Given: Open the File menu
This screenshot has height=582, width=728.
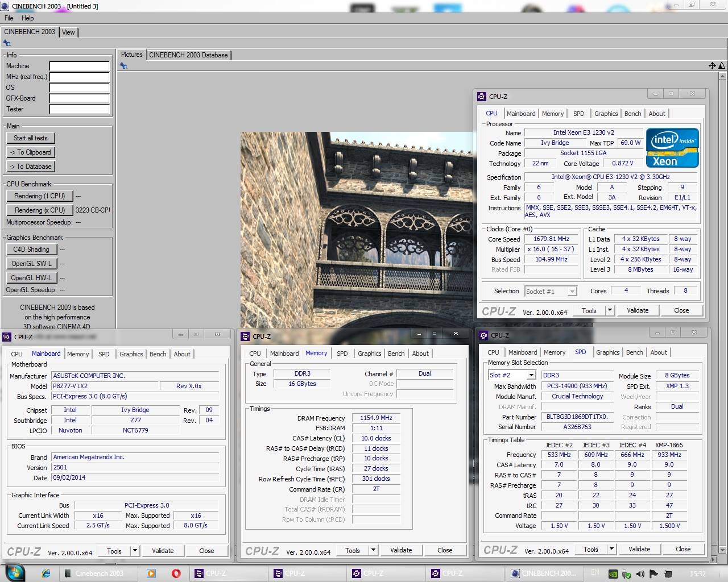Looking at the screenshot, I should (9, 18).
